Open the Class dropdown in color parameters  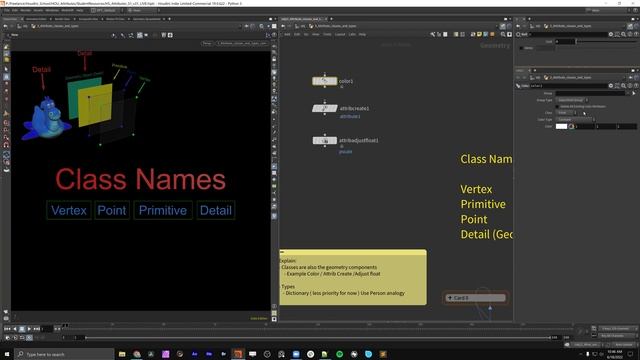click(566, 113)
